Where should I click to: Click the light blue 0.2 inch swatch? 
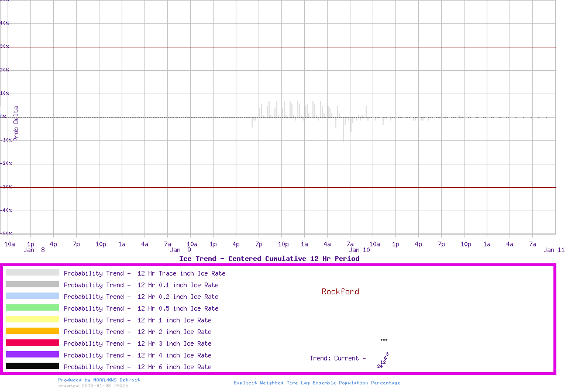(32, 296)
